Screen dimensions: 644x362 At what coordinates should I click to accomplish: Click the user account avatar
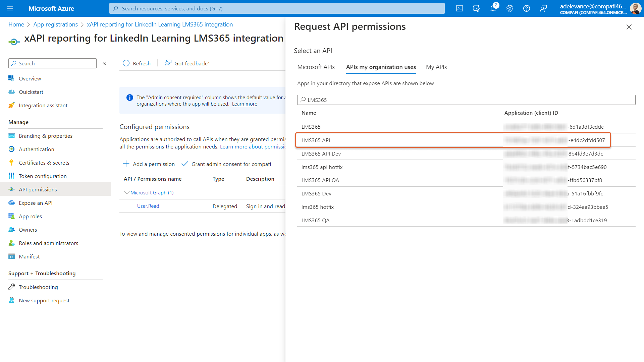click(x=635, y=8)
